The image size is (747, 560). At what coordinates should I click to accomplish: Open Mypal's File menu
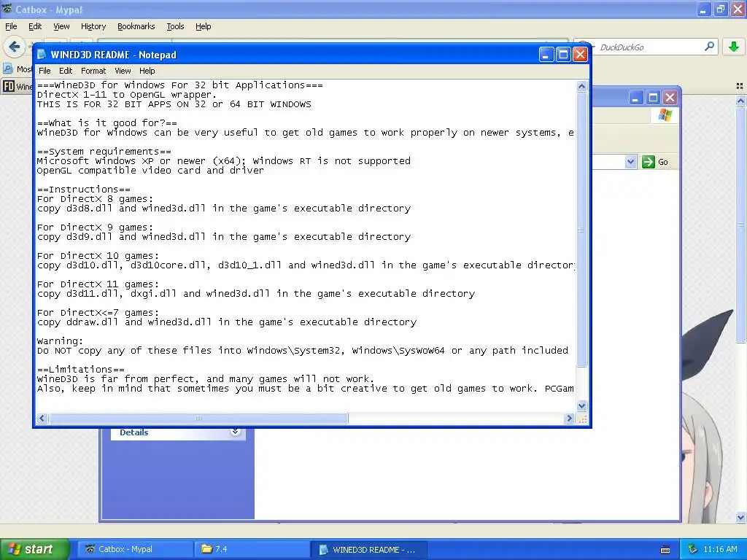[x=10, y=26]
